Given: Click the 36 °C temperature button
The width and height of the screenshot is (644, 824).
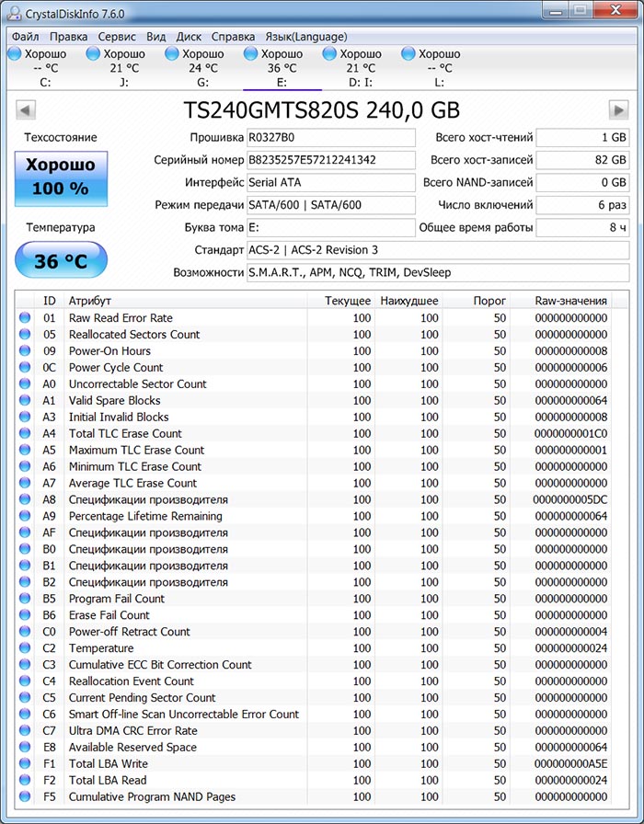Looking at the screenshot, I should coord(61,260).
